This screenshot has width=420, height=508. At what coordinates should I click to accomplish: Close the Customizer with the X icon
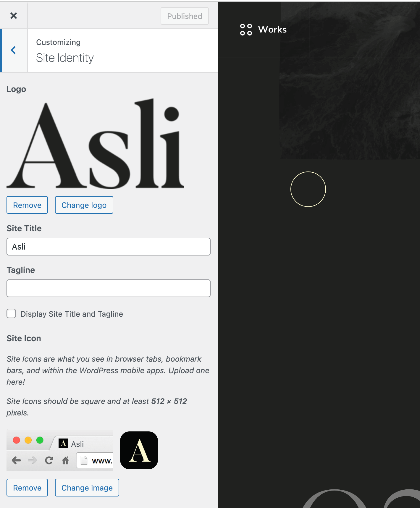point(14,16)
